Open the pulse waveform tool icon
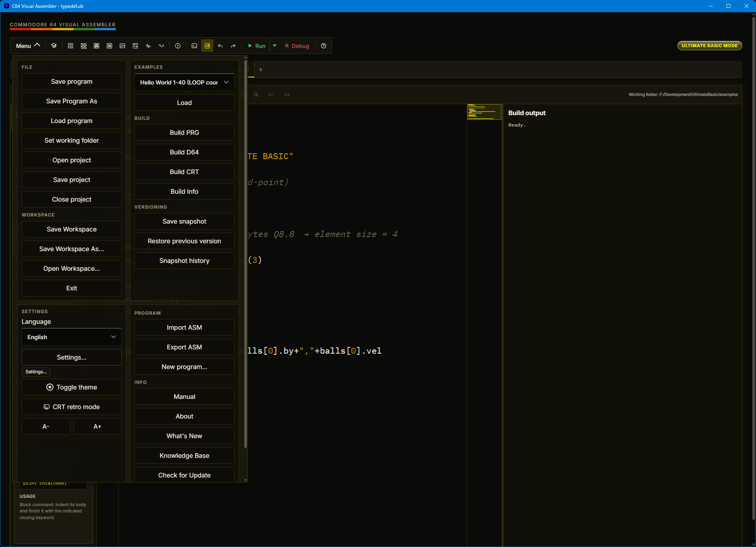Screen dimensions: 756x547 click(x=149, y=46)
